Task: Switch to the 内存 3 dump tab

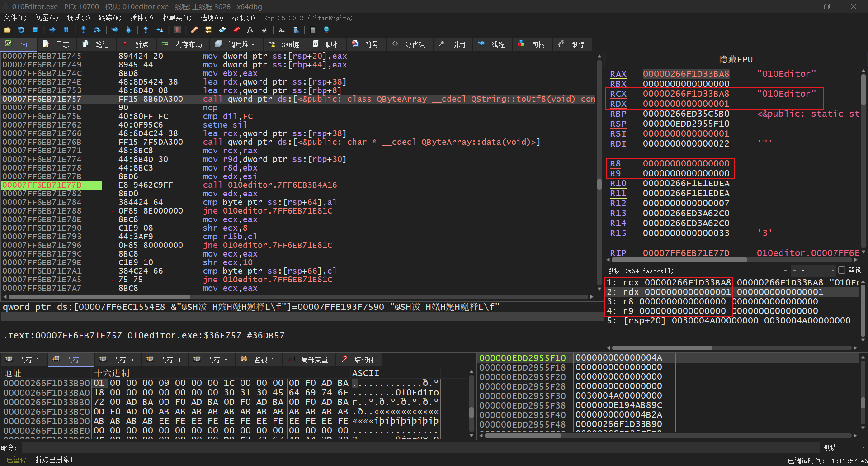Action: click(118, 360)
